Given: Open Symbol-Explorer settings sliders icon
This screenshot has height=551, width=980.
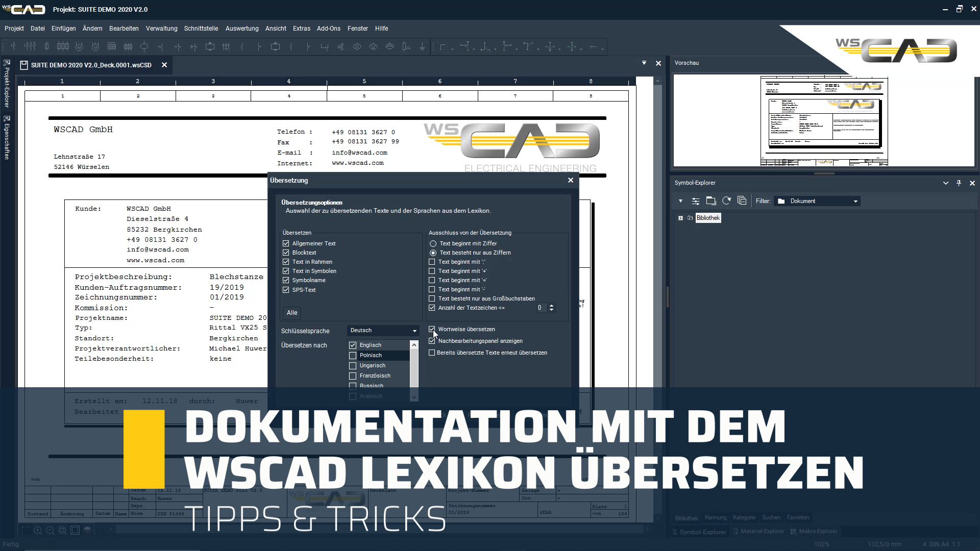Looking at the screenshot, I should [x=695, y=201].
